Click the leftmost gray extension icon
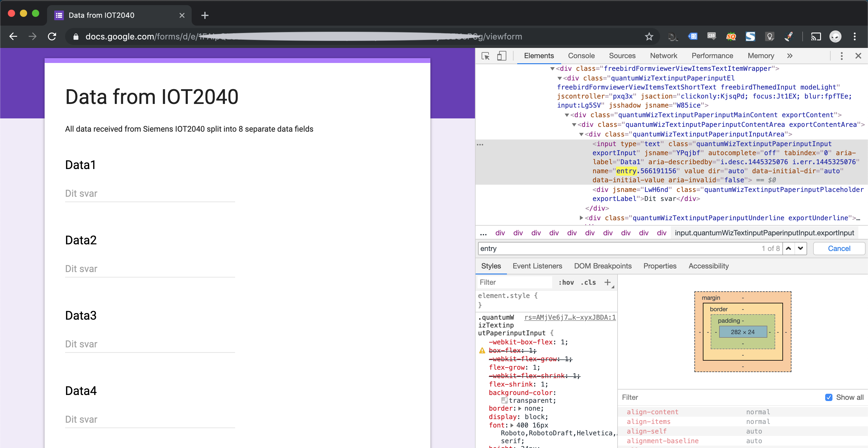Viewport: 868px width, 448px height. [673, 37]
